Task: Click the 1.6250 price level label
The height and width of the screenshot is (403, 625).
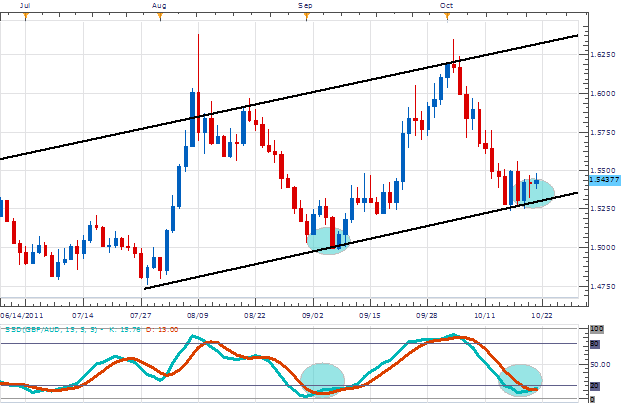Action: click(603, 55)
